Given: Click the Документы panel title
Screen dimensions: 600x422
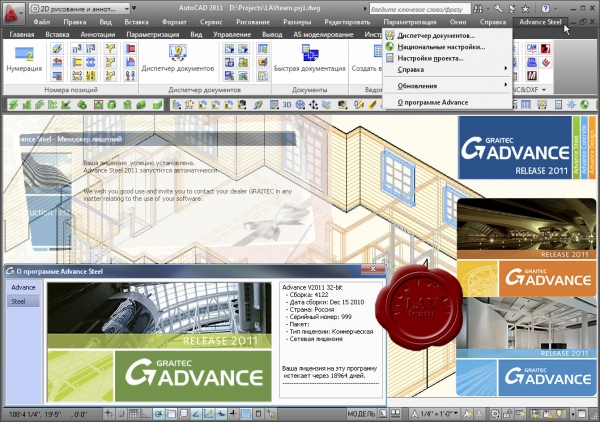Looking at the screenshot, I should [309, 90].
